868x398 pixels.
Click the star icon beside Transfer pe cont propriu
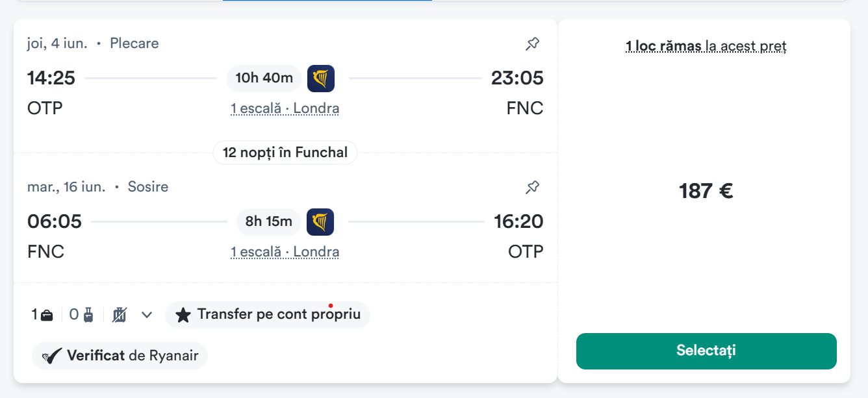[183, 316]
